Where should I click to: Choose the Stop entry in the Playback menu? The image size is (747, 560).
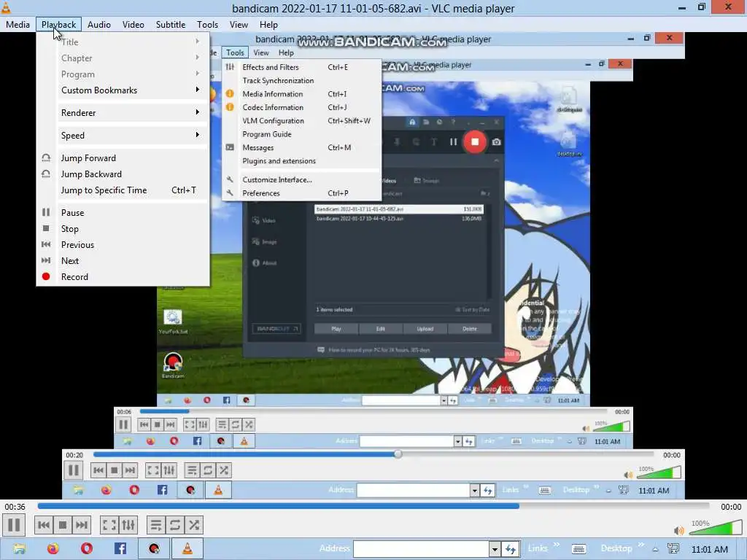[123, 229]
